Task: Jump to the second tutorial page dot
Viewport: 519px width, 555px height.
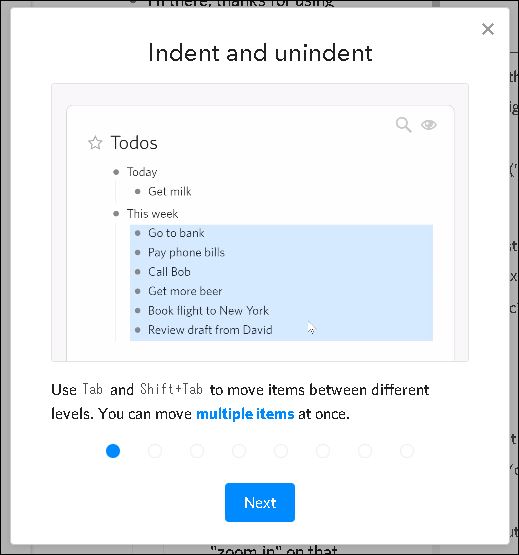Action: coord(155,451)
